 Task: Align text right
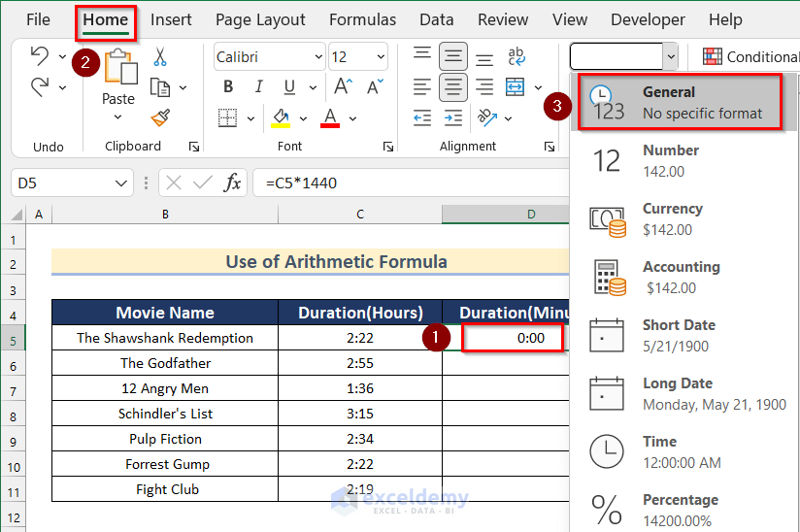click(x=484, y=87)
